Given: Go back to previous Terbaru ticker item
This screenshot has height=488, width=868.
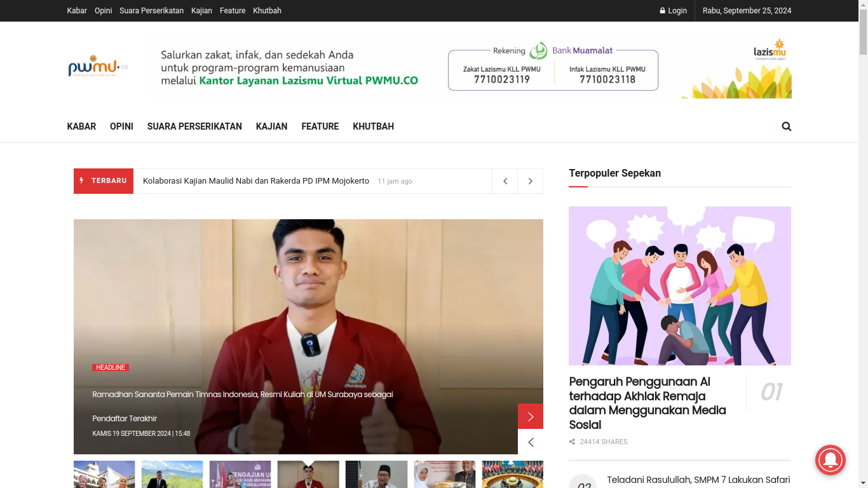Looking at the screenshot, I should click(x=505, y=181).
